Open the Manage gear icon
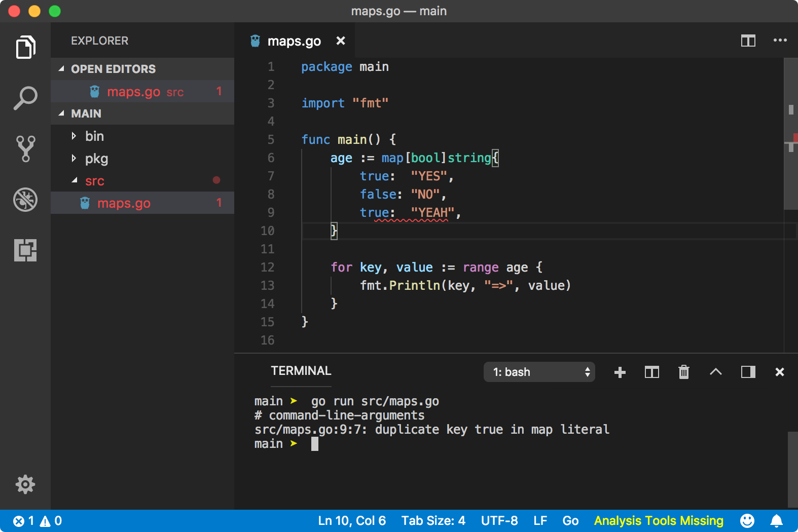The height and width of the screenshot is (532, 798). tap(25, 484)
